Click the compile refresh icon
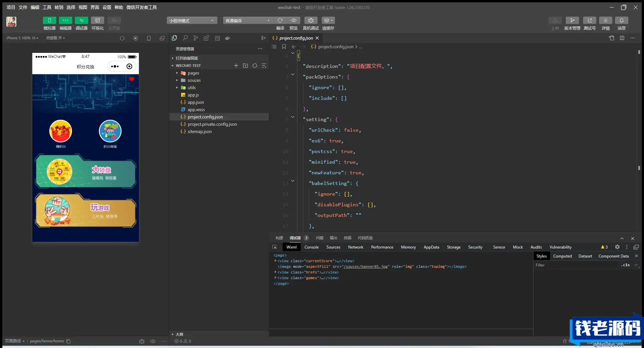The width and height of the screenshot is (644, 348). point(280,20)
